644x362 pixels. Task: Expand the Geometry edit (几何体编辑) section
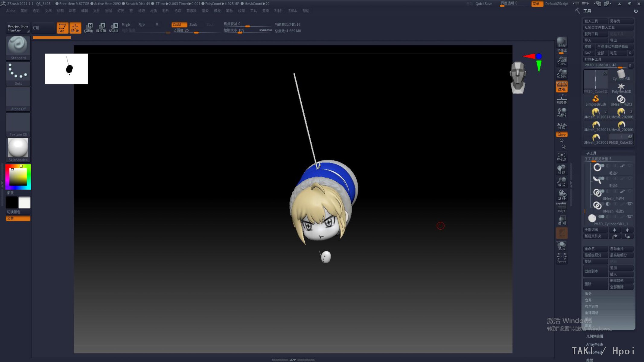594,336
